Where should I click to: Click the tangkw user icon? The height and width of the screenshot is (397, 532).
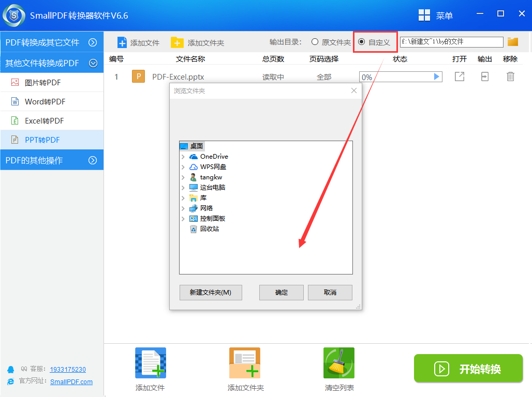click(x=194, y=177)
